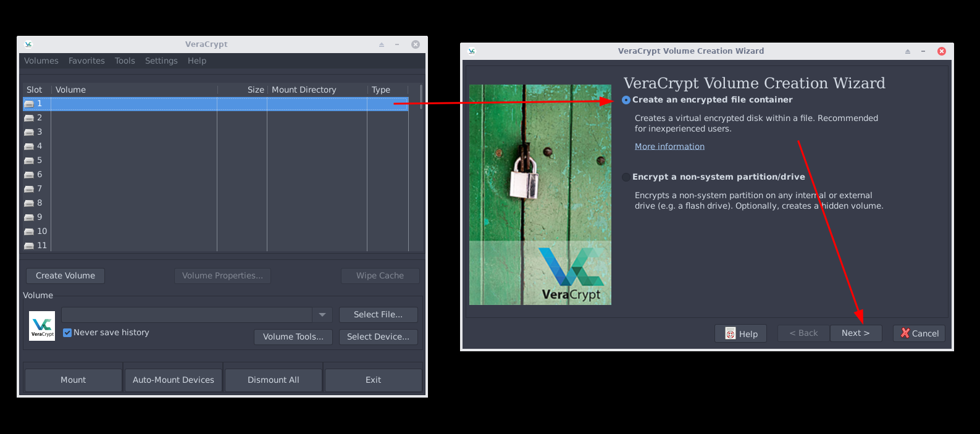
Task: Open Volume Tools... button
Action: click(x=293, y=337)
